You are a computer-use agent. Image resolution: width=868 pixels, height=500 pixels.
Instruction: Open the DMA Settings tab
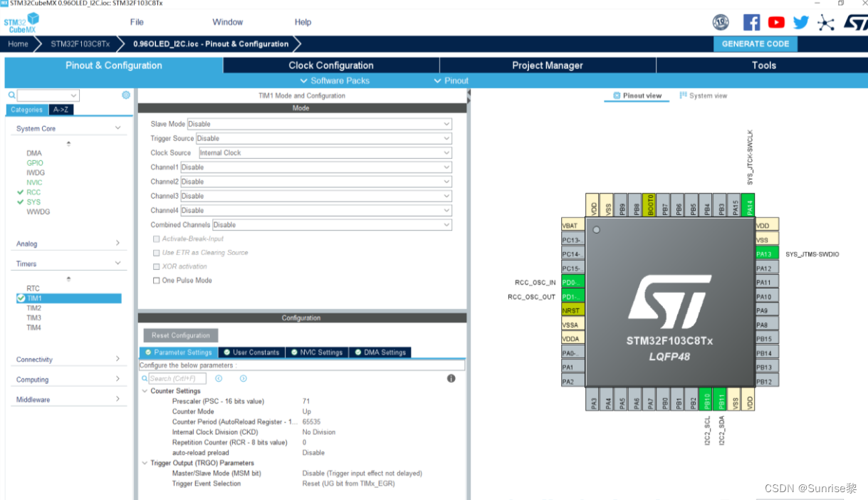[x=380, y=353]
